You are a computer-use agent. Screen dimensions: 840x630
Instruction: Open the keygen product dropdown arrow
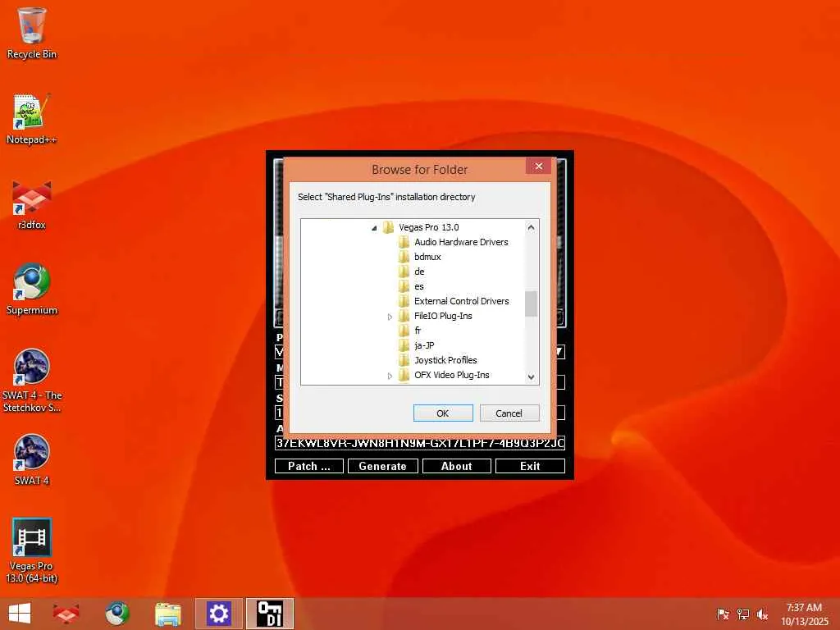coord(559,352)
